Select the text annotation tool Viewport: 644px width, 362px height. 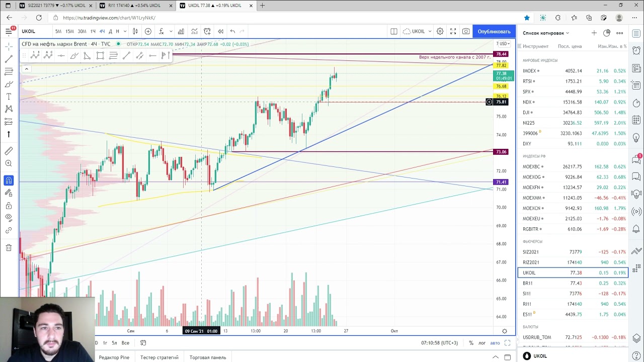coord(9,97)
